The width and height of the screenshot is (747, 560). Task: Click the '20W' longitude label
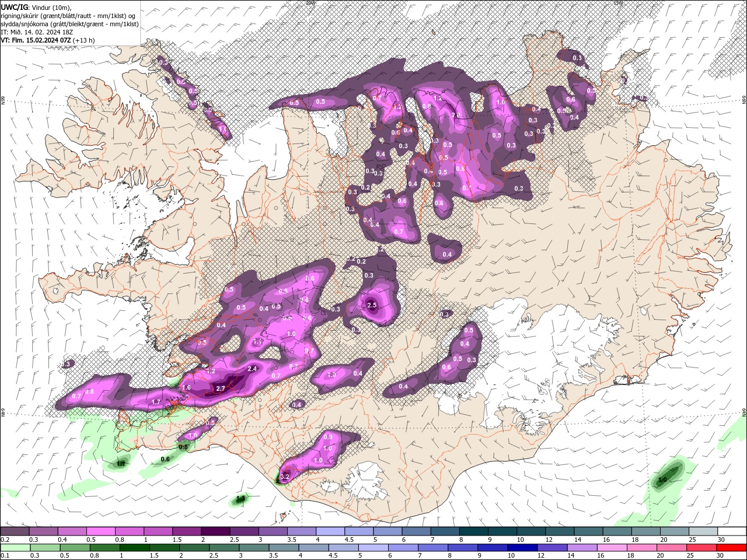(310, 3)
